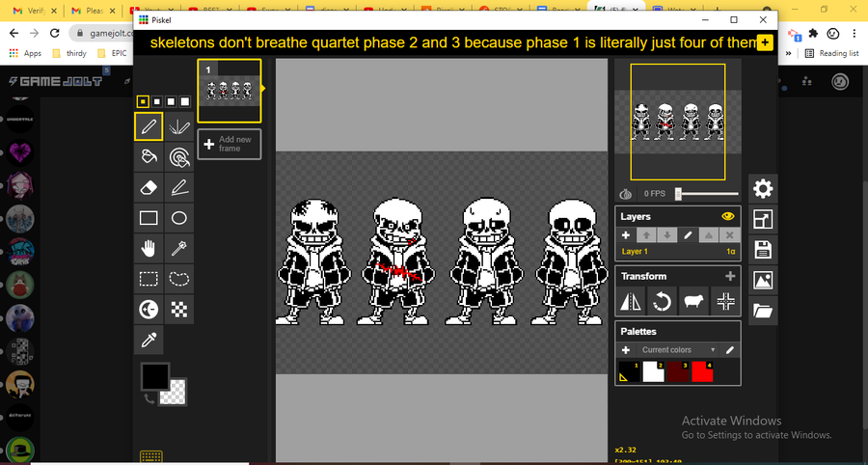
Task: Select the Rectangle selection tool
Action: [x=149, y=279]
